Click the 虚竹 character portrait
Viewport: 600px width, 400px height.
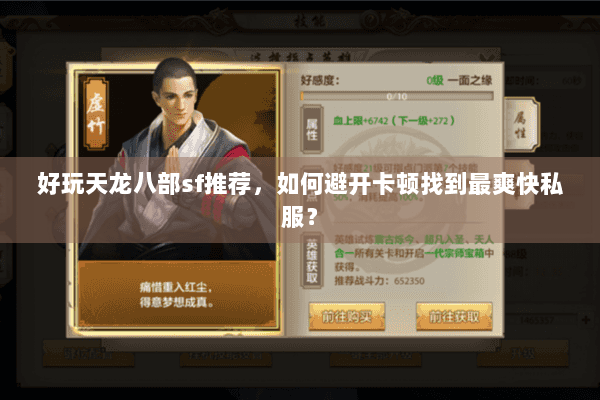click(177, 161)
